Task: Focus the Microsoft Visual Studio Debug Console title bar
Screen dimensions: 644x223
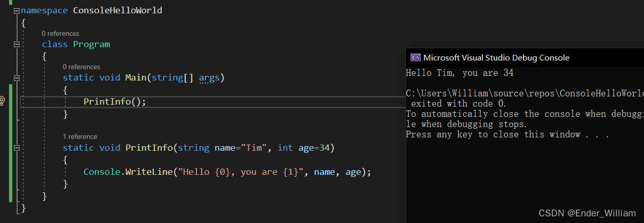Action: [496, 58]
